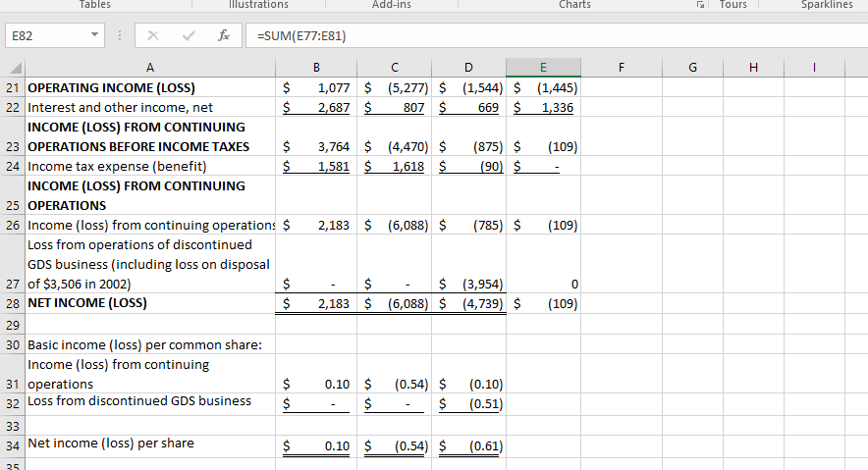This screenshot has width=868, height=470.
Task: Click the (0.61) net loss per share cell
Action: point(468,445)
